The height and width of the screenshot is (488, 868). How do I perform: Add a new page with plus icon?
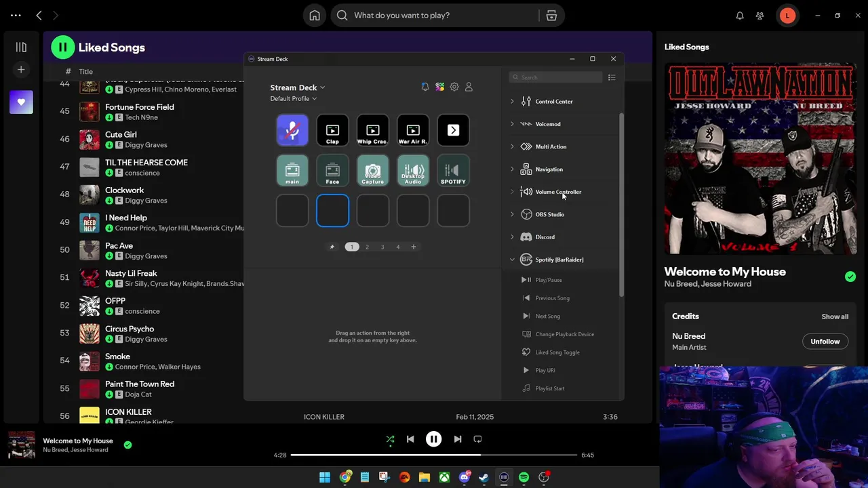click(413, 247)
